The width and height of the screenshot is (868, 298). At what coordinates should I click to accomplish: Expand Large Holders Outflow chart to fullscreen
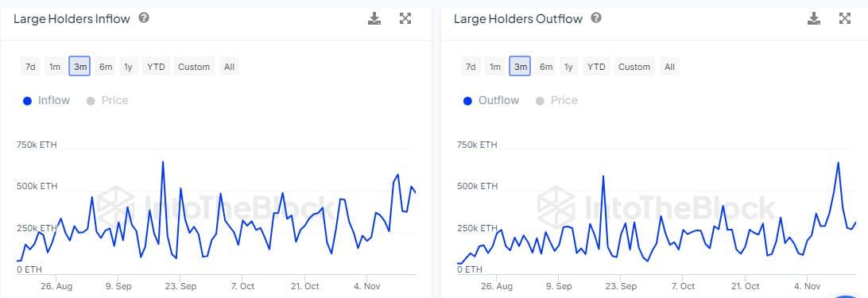coord(845,18)
